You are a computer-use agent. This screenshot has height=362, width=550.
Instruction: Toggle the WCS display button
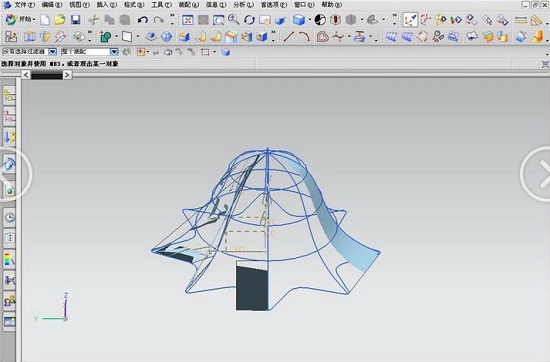pyautogui.click(x=410, y=20)
